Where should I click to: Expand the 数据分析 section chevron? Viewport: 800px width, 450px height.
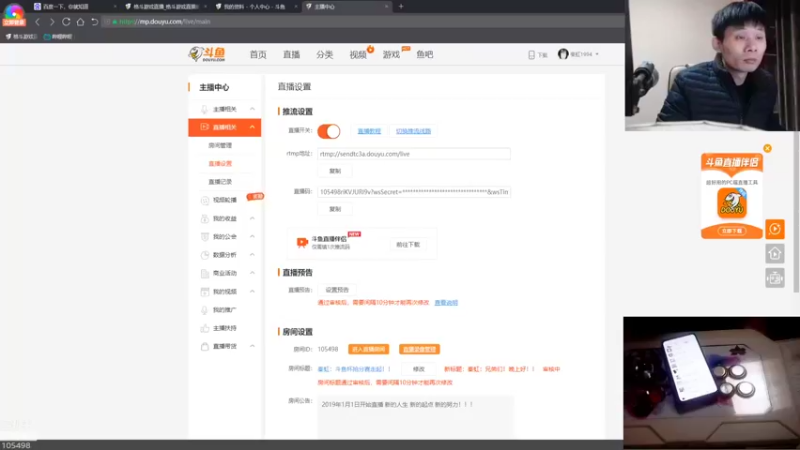[x=252, y=255]
